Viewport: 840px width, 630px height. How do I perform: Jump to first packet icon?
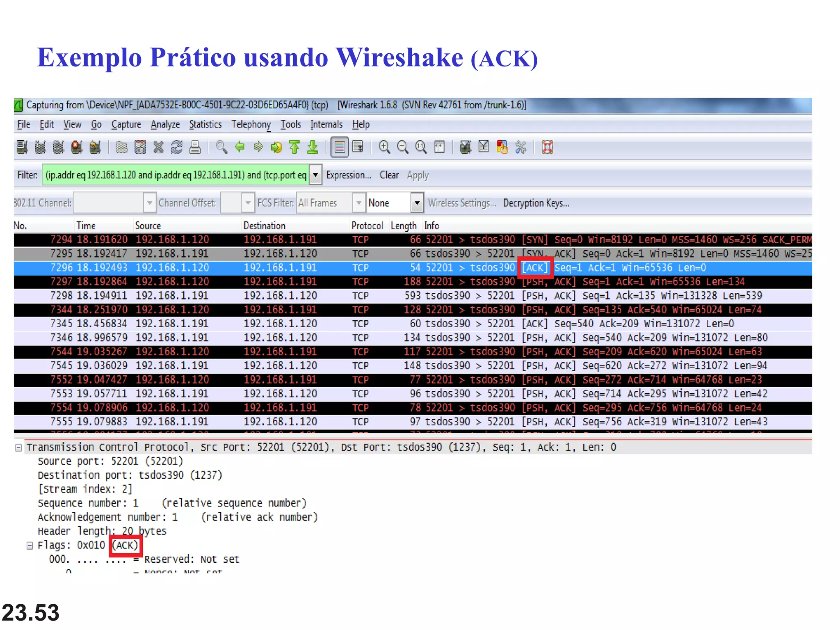point(294,147)
